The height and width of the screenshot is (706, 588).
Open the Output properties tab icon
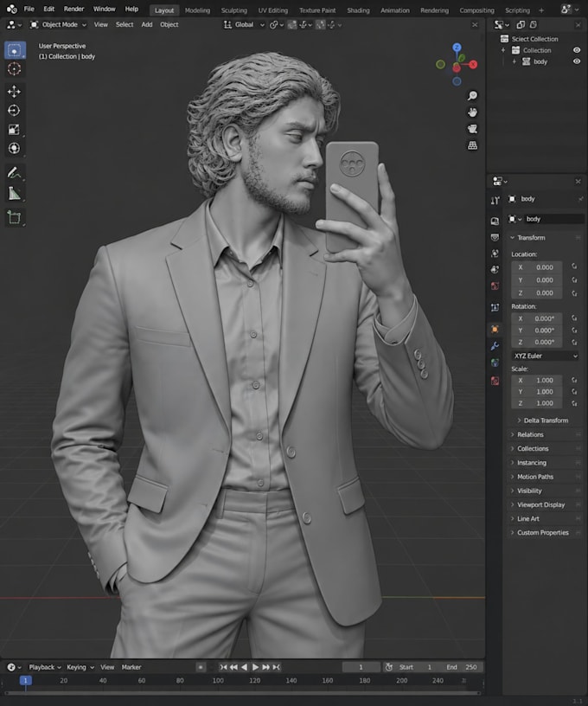pos(495,237)
